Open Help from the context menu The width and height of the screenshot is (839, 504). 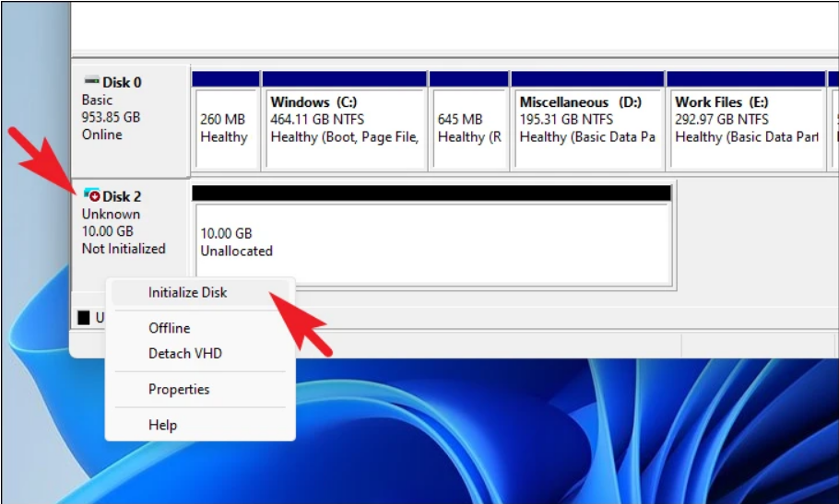[162, 425]
